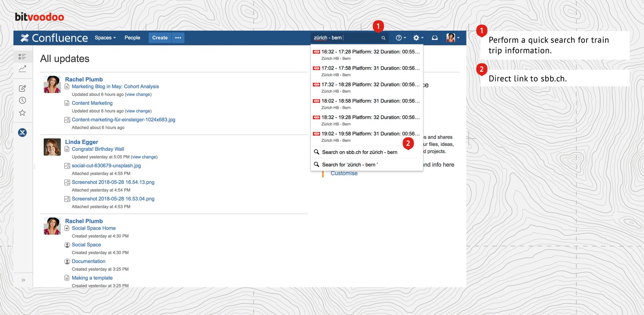This screenshot has width=644, height=315.
Task: Expand the sidebar with the double chevron
Action: (x=23, y=280)
